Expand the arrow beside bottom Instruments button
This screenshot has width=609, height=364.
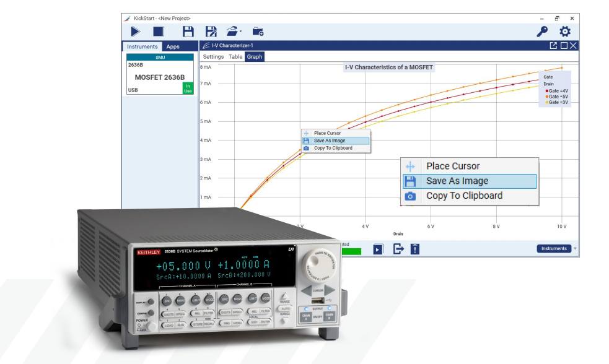tap(575, 248)
